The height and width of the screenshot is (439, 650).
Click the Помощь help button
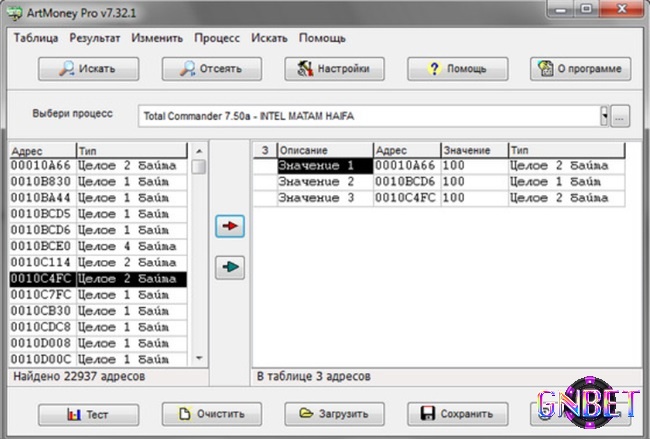457,69
